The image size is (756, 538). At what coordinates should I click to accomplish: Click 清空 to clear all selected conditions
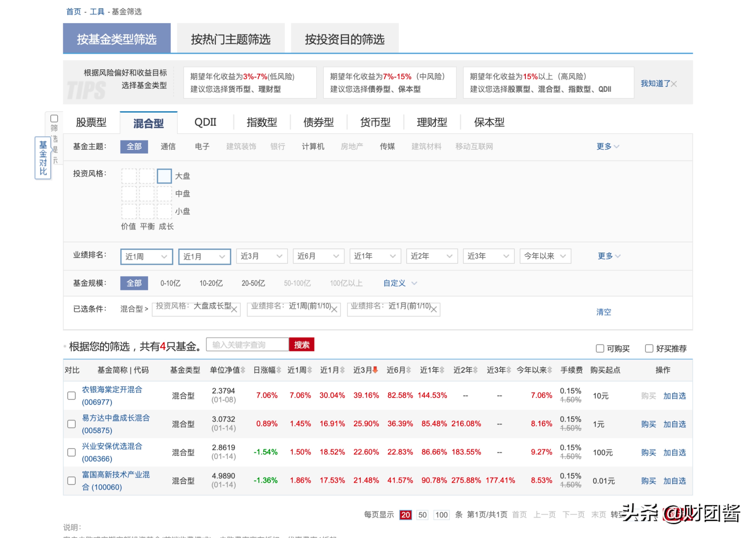coord(604,312)
